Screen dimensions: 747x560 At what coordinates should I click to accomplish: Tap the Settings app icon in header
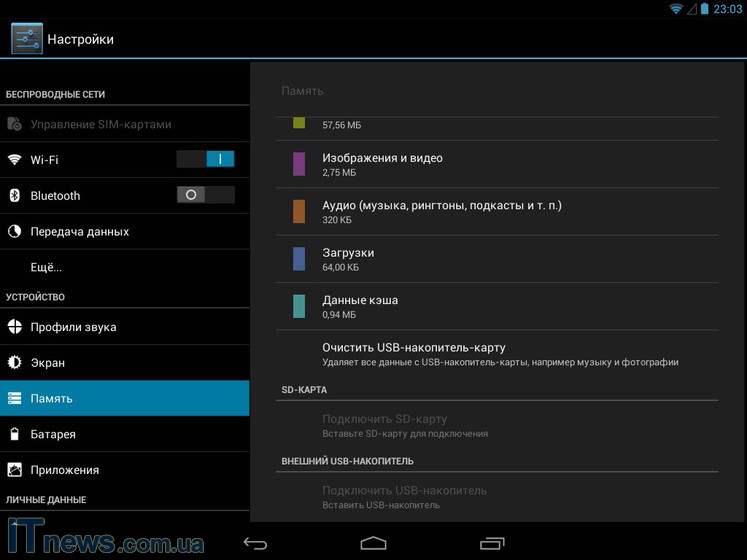pyautogui.click(x=26, y=39)
